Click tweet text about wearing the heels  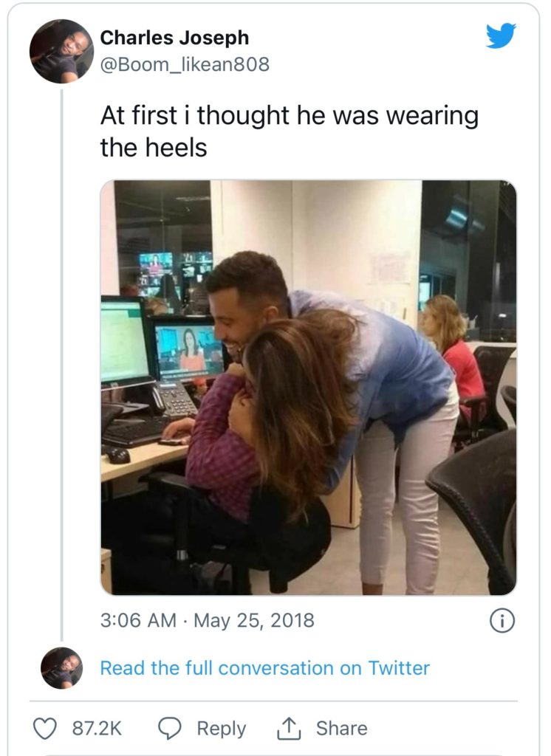pyautogui.click(x=289, y=131)
